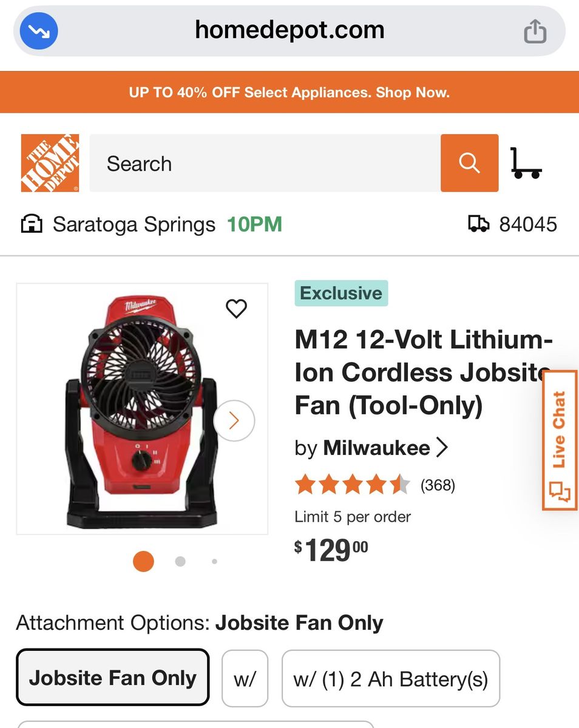Show next product image arrow
579x728 pixels.
click(234, 420)
